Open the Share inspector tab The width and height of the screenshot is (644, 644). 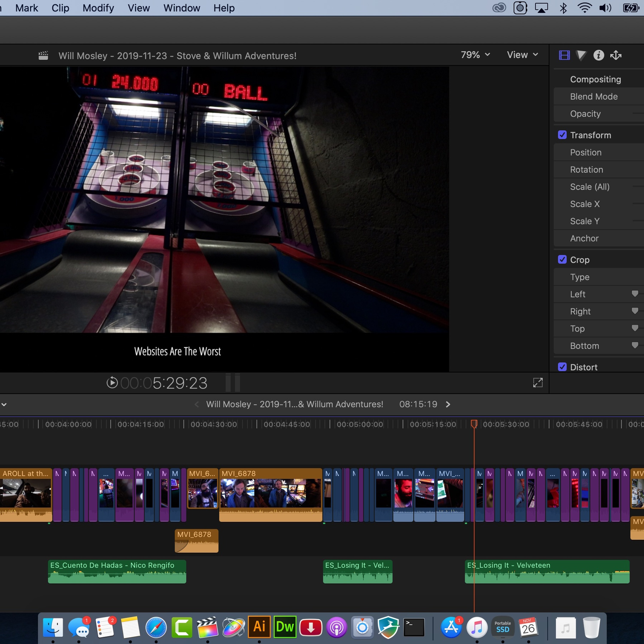coord(616,55)
